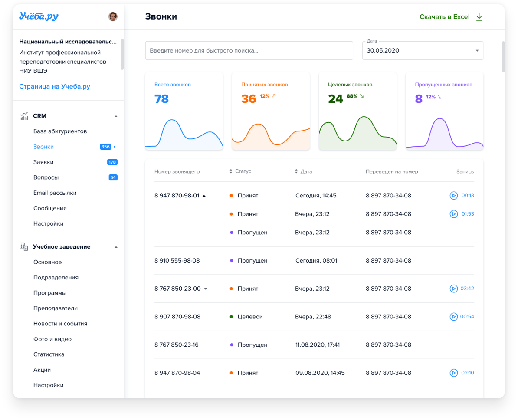This screenshot has height=420, width=518.
Task: Click the user avatar in sidebar header
Action: [x=113, y=17]
